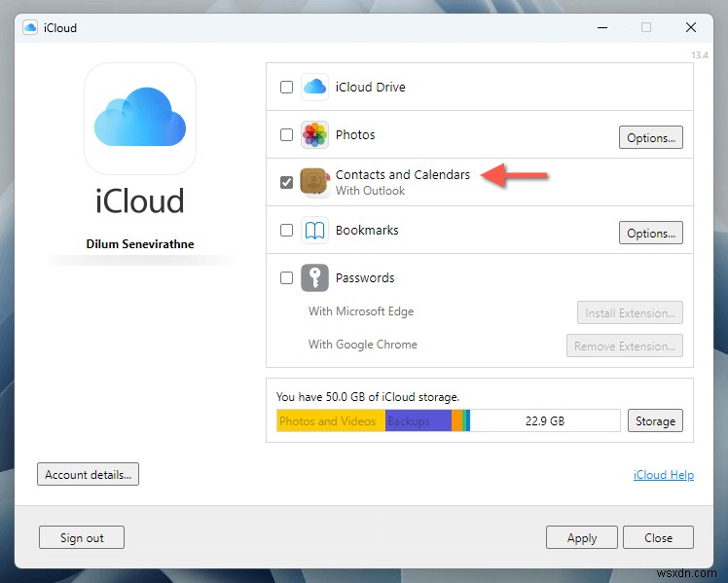Enable the iCloud Drive checkbox
728x583 pixels.
pyautogui.click(x=286, y=87)
